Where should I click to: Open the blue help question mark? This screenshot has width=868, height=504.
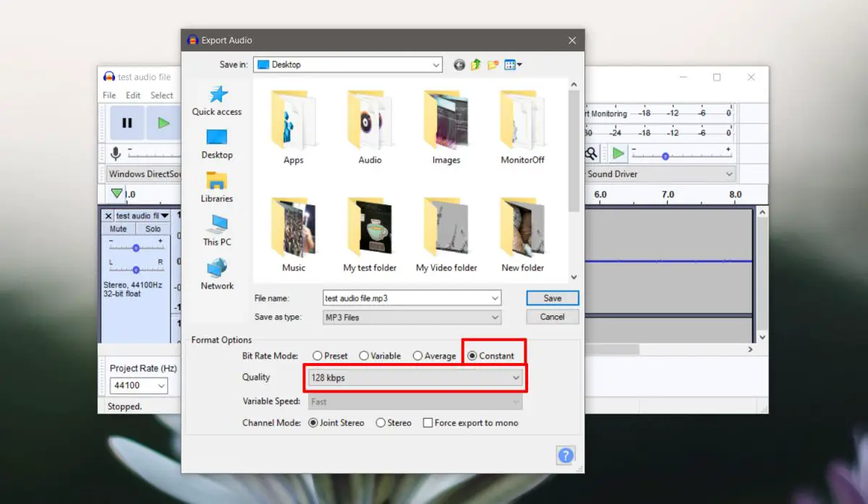pyautogui.click(x=566, y=455)
